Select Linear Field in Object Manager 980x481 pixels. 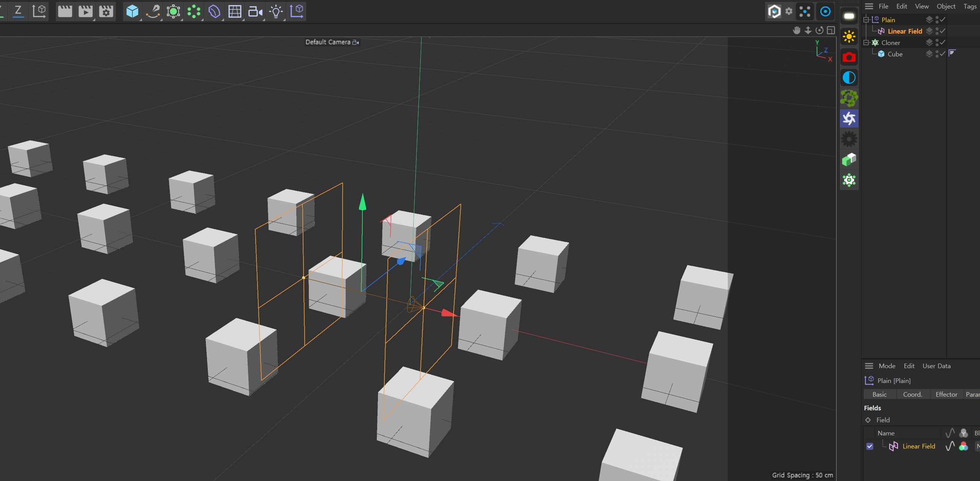point(905,31)
